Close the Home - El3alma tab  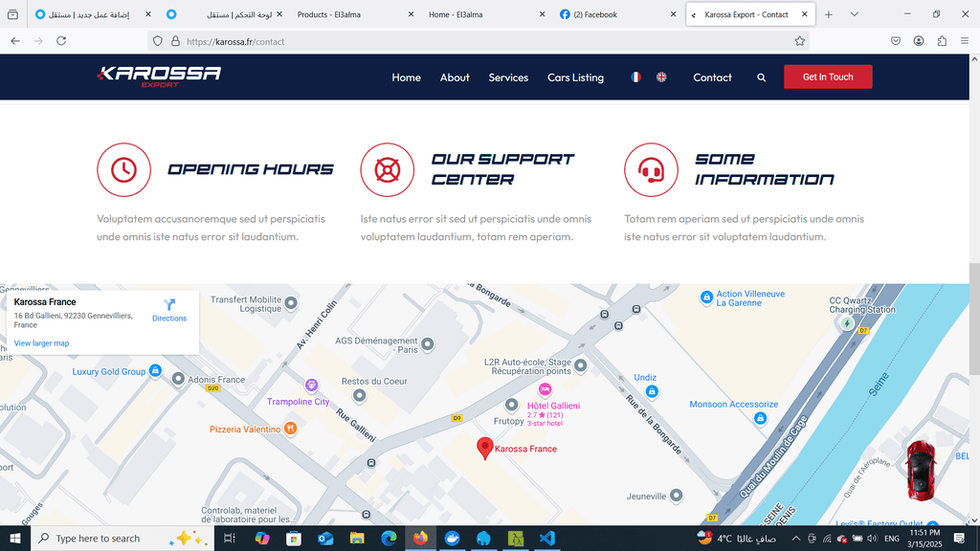coord(542,14)
